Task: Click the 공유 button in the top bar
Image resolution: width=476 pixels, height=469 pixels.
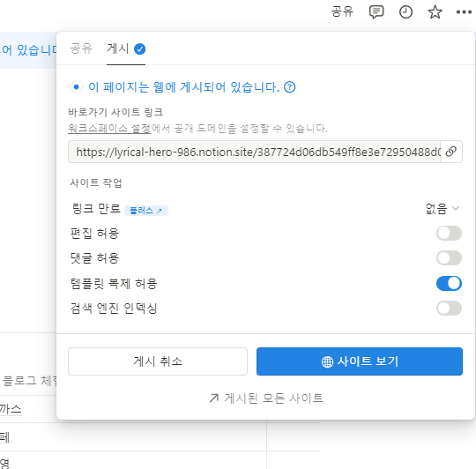Action: [x=342, y=12]
